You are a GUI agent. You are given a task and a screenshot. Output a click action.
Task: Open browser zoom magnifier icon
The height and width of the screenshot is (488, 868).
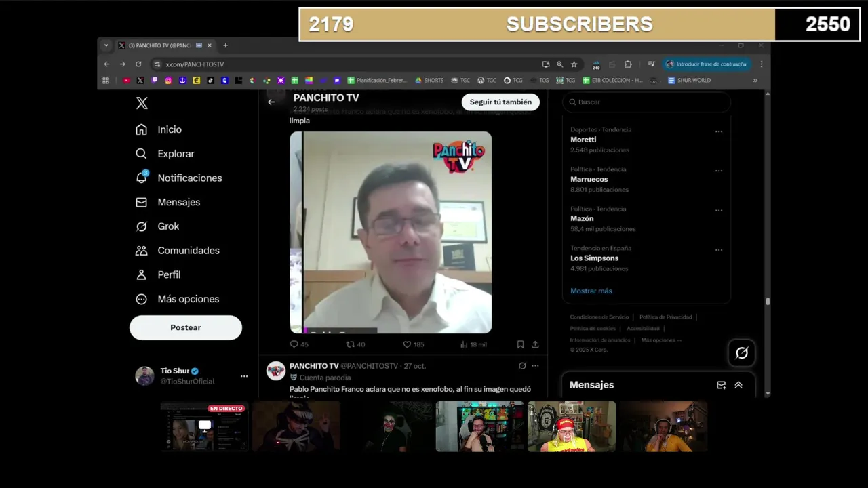pos(559,64)
